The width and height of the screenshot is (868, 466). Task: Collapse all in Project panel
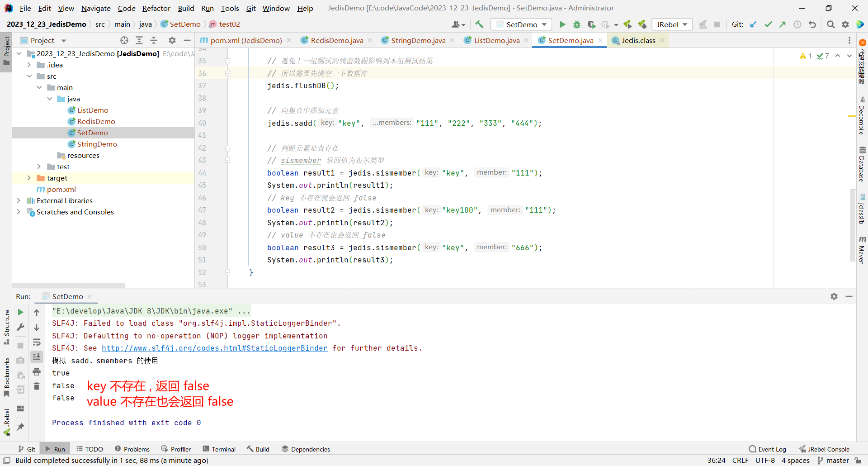tap(154, 40)
